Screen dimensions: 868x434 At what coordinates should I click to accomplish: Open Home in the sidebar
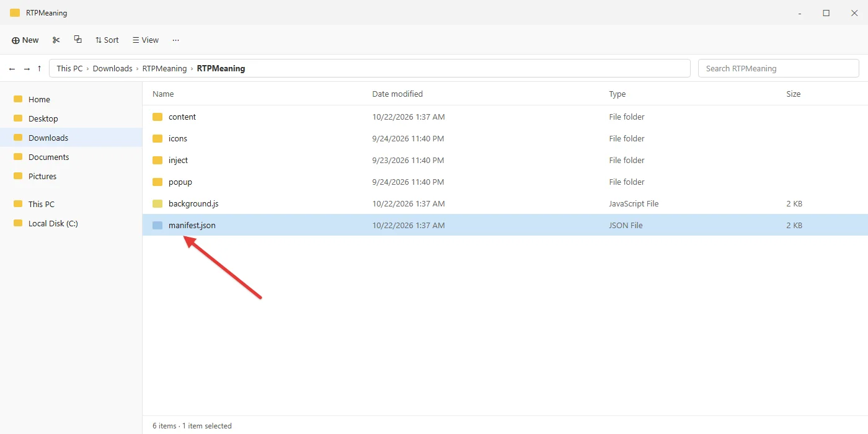71,99
